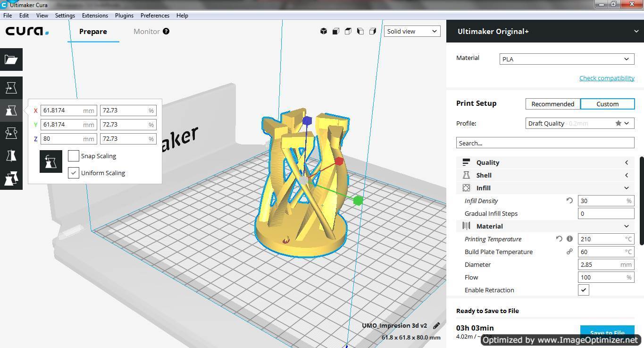Select the Move tool in left toolbar
Image resolution: width=644 pixels, height=348 pixels.
pyautogui.click(x=11, y=88)
